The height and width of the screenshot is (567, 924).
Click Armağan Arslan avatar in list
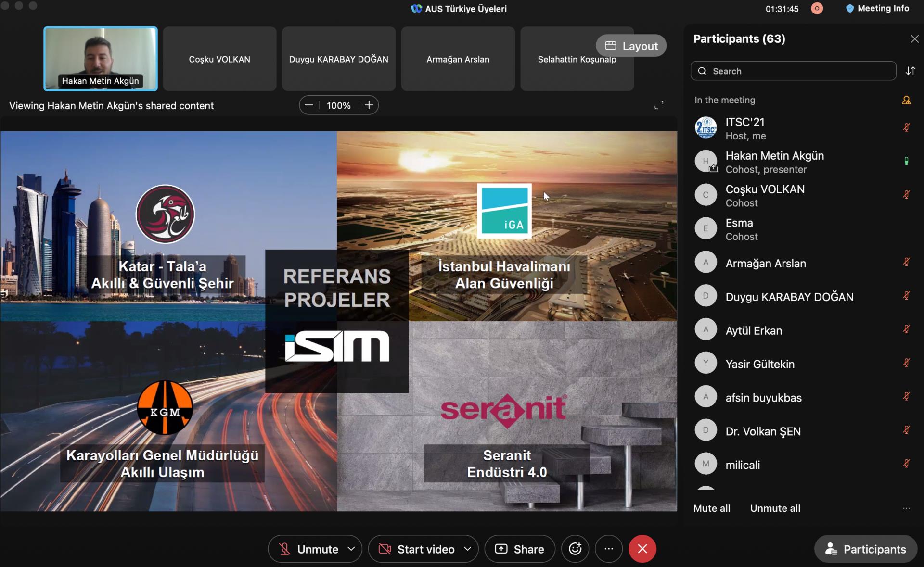tap(706, 262)
